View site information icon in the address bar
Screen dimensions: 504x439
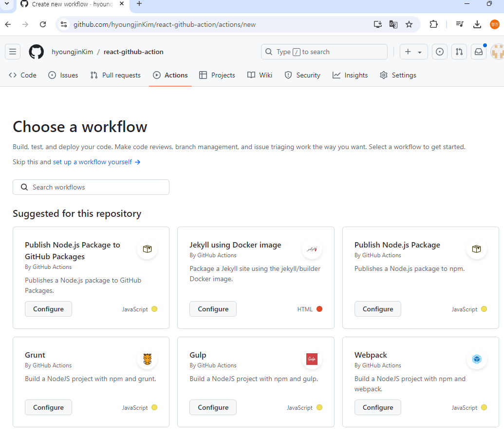click(x=64, y=24)
